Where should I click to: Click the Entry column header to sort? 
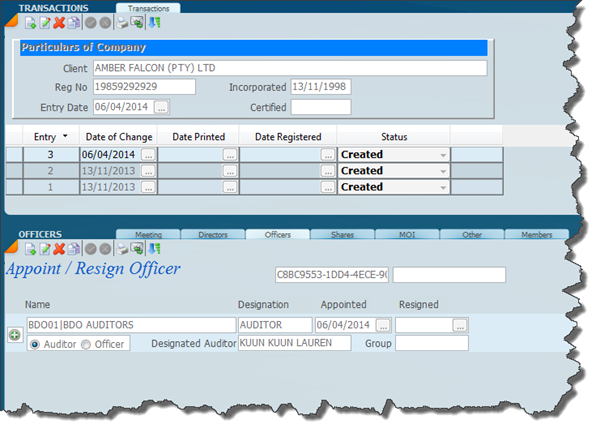(x=50, y=136)
